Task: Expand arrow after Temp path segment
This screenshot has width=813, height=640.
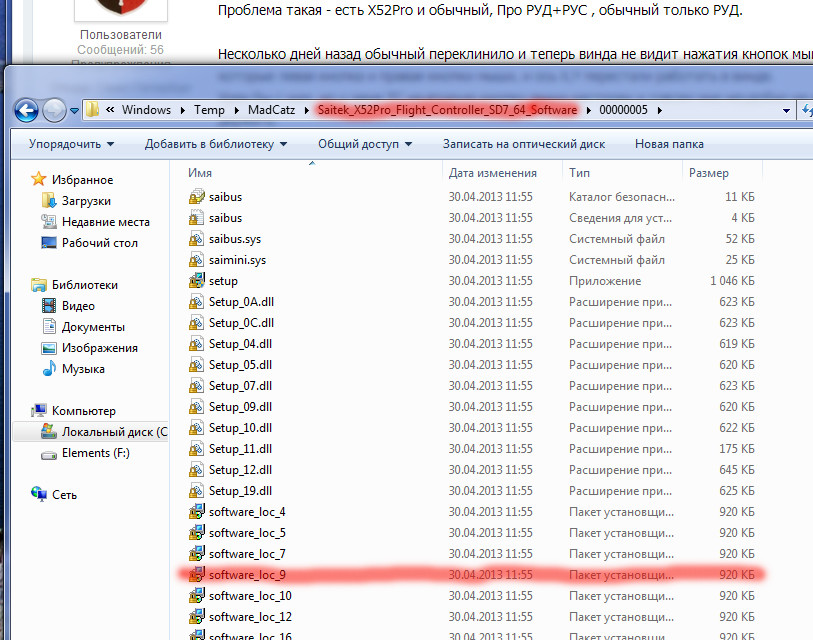Action: pos(236,110)
